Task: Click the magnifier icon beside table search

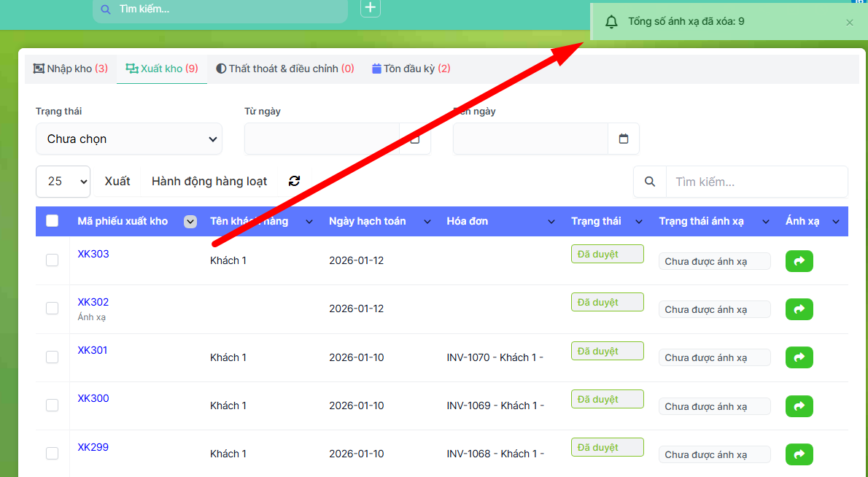Action: 650,182
